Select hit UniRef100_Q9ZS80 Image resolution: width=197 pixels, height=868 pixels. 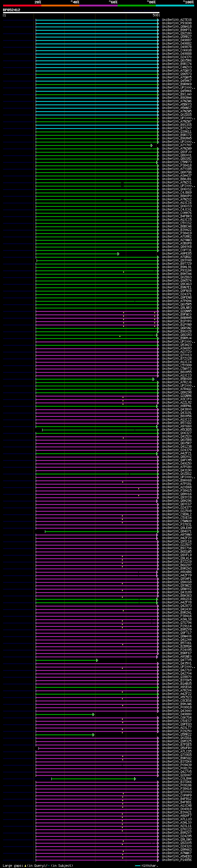176,33
